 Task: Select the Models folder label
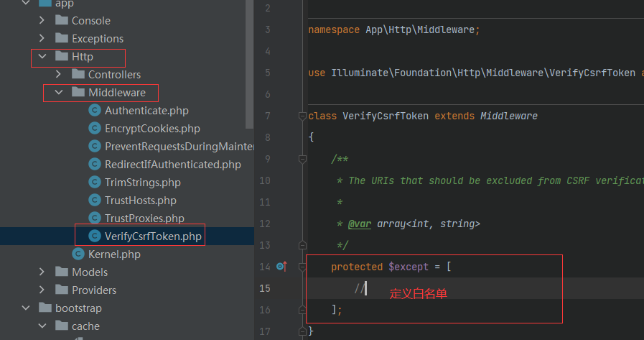(90, 272)
